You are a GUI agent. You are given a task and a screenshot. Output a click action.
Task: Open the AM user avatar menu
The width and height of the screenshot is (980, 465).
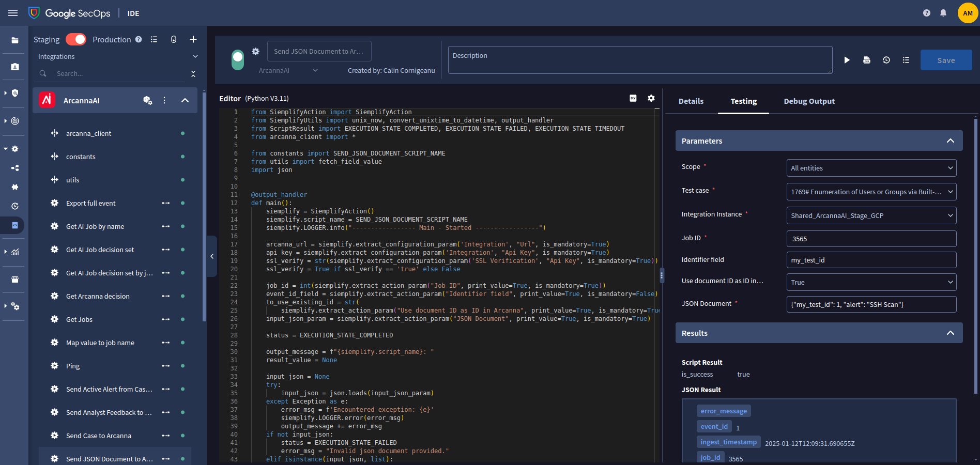(968, 13)
